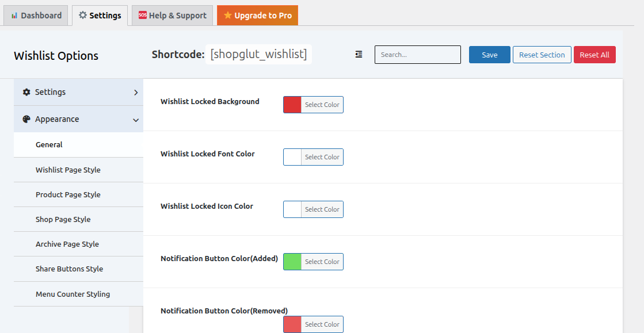Image resolution: width=644 pixels, height=333 pixels.
Task: Open Wishlist Locked Font Color picker
Action: (x=314, y=157)
